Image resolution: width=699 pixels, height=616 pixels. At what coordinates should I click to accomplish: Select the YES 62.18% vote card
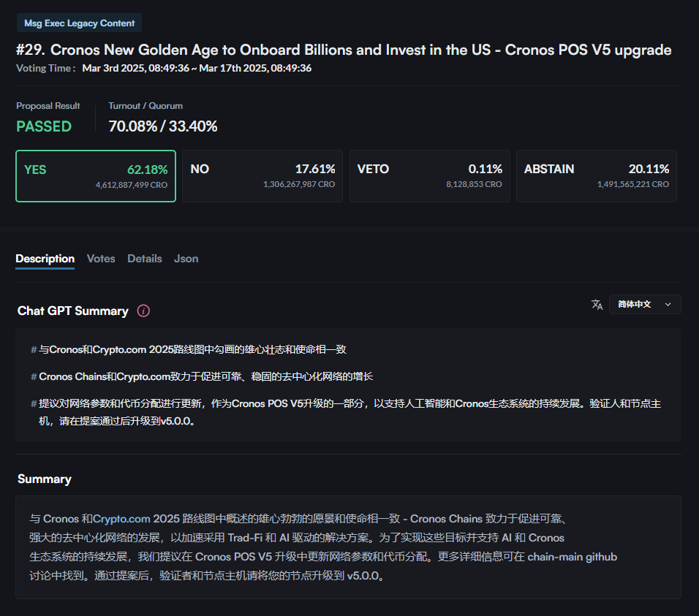point(96,176)
